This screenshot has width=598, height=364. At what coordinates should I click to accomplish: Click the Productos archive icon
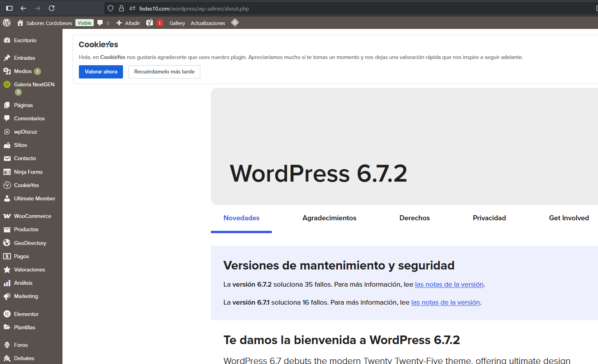coord(7,229)
